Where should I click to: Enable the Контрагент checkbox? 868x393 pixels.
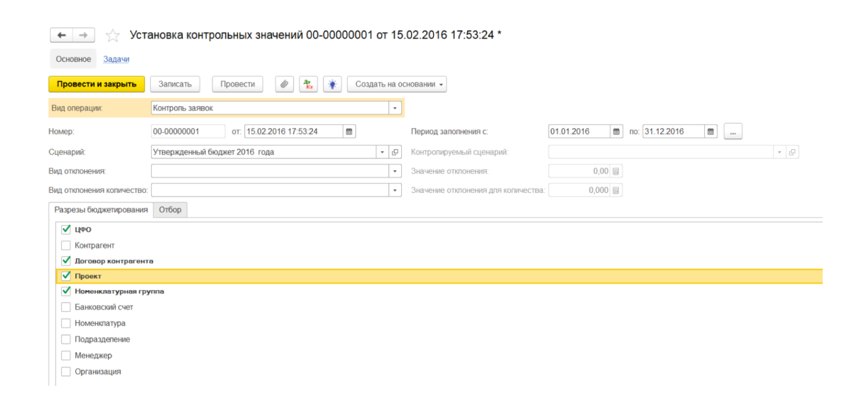tap(66, 245)
